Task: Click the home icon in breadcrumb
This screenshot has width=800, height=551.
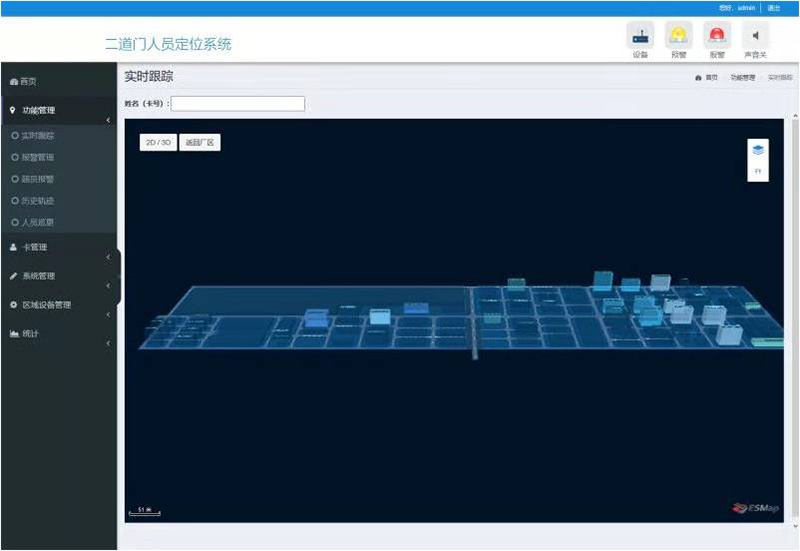Action: [x=698, y=78]
